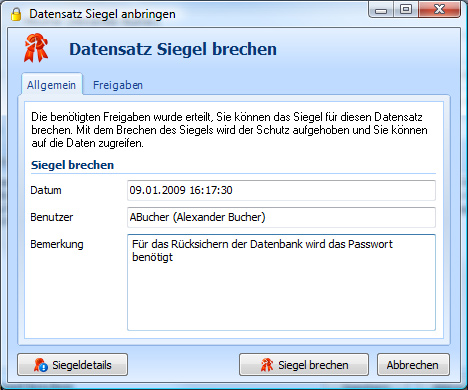The width and height of the screenshot is (468, 390).
Task: Click the 'Benutzer' label
Action: coord(51,217)
